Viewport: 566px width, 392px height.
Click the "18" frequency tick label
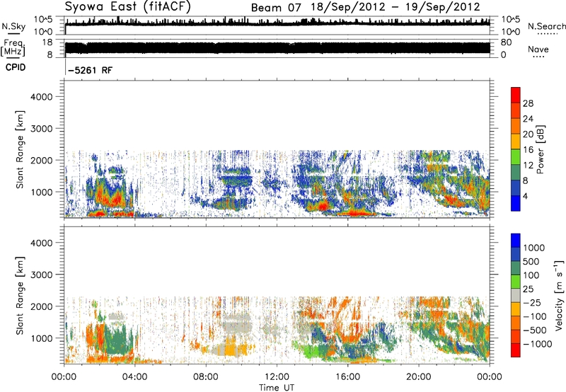[47, 42]
